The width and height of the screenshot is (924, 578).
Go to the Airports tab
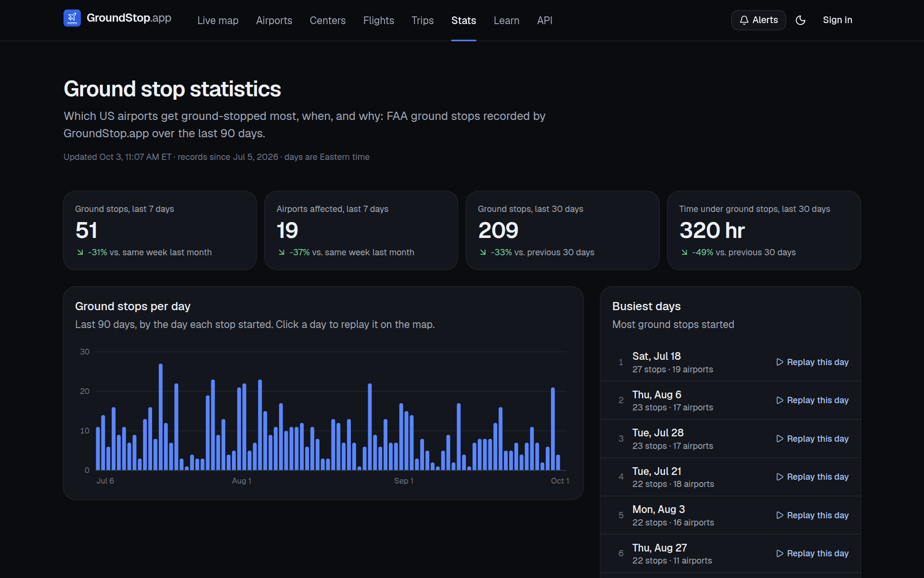(x=274, y=20)
